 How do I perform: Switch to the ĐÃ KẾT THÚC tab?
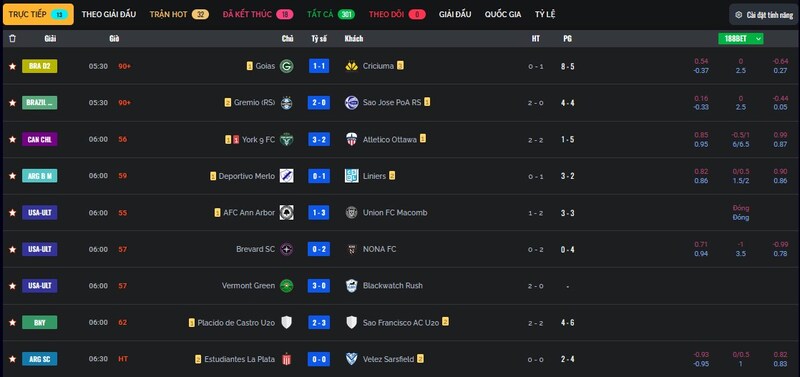click(258, 14)
